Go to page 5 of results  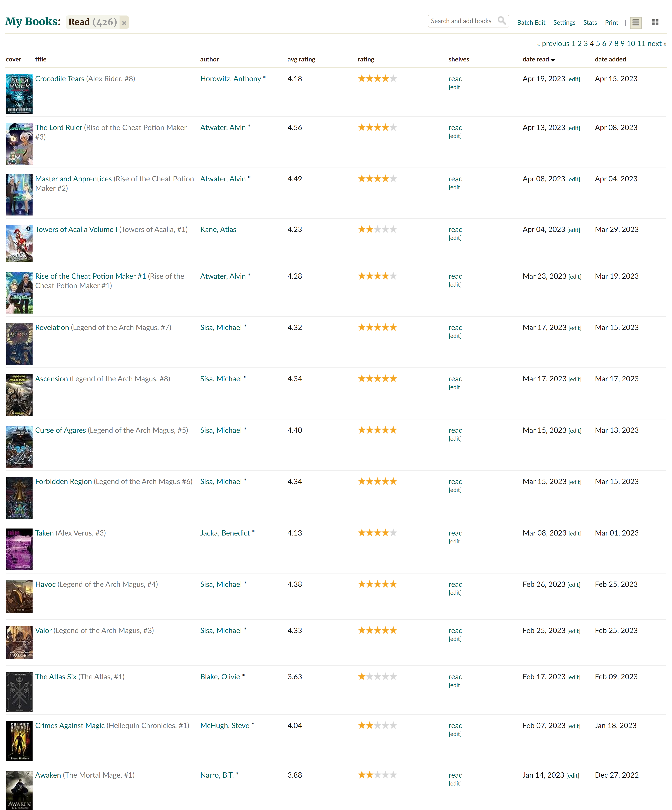(x=598, y=44)
